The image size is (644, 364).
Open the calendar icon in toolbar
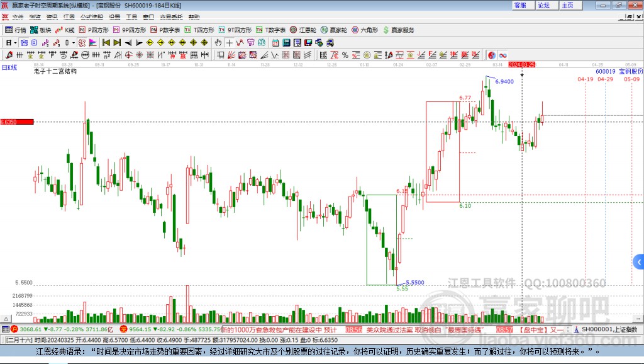tap(275, 43)
